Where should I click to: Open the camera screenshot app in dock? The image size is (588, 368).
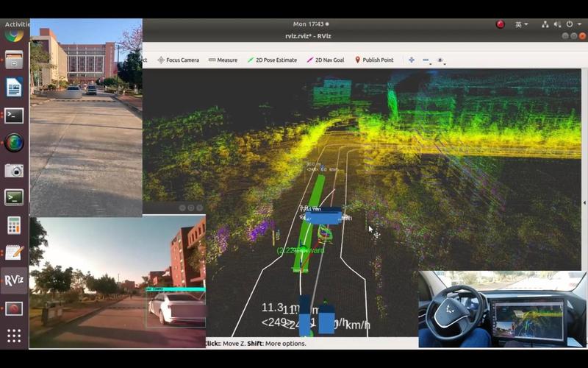[x=14, y=170]
